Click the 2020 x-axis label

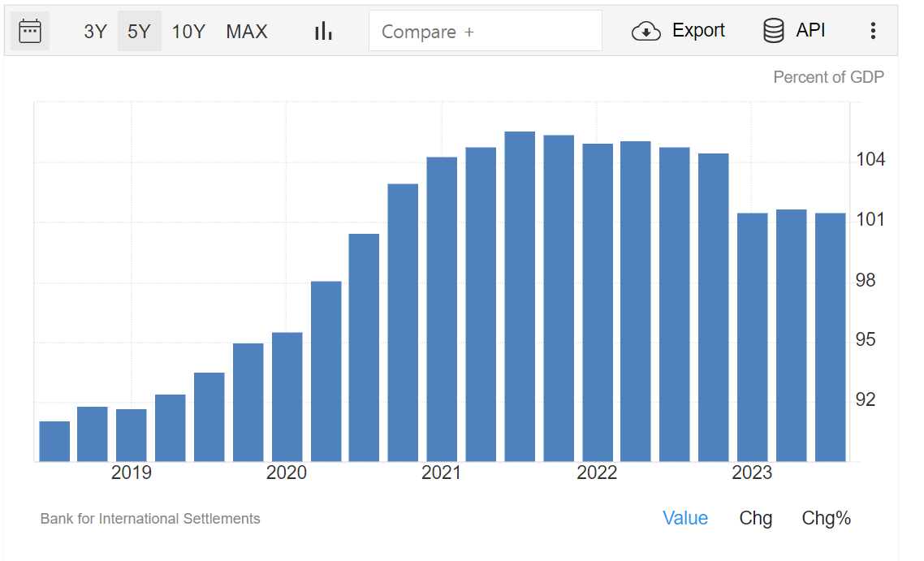coord(287,473)
